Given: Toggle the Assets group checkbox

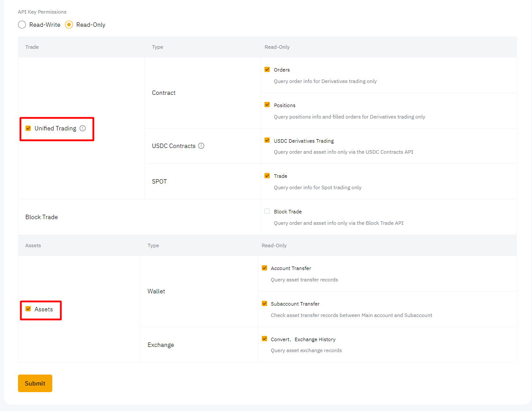Looking at the screenshot, I should point(28,309).
